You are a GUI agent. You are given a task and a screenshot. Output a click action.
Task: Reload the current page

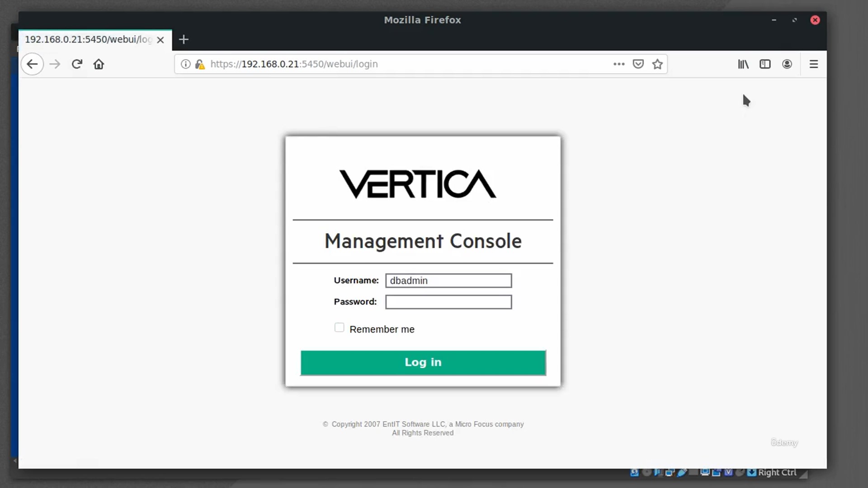tap(77, 64)
